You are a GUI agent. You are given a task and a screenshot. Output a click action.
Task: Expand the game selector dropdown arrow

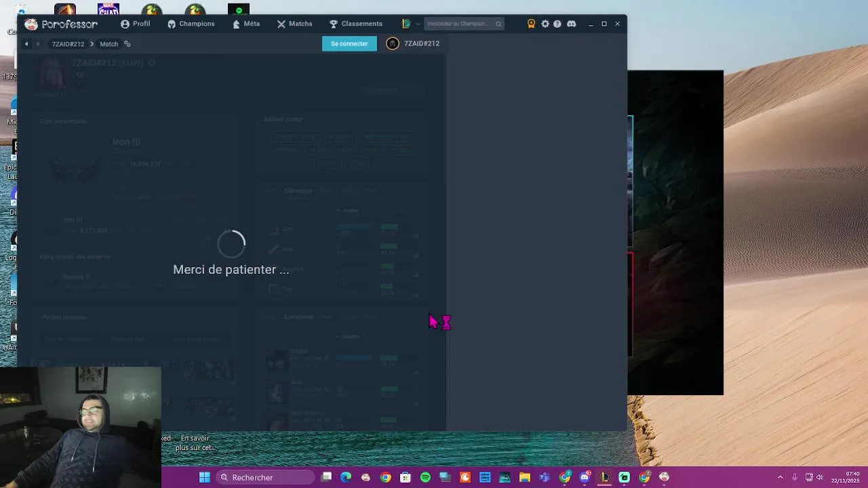pos(418,24)
